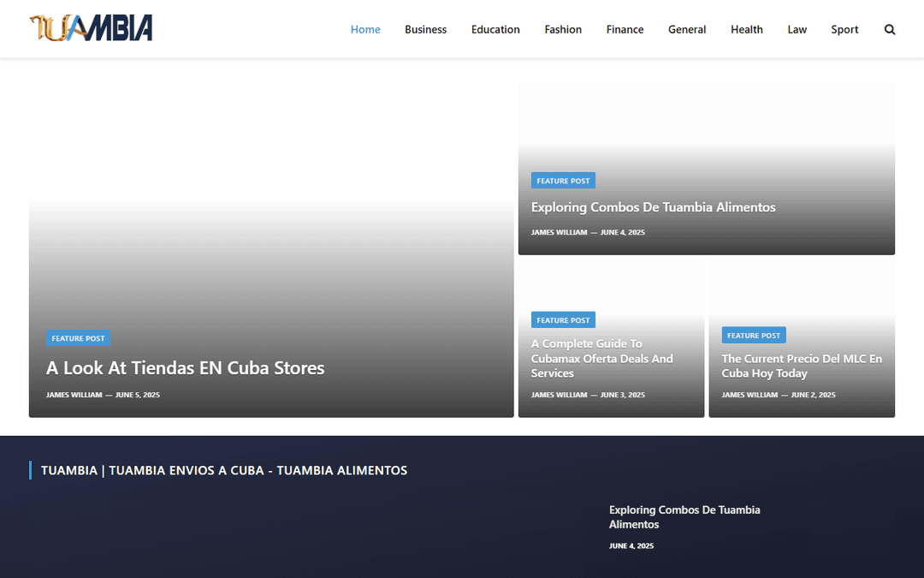Click James William author on June 4 post

click(560, 232)
